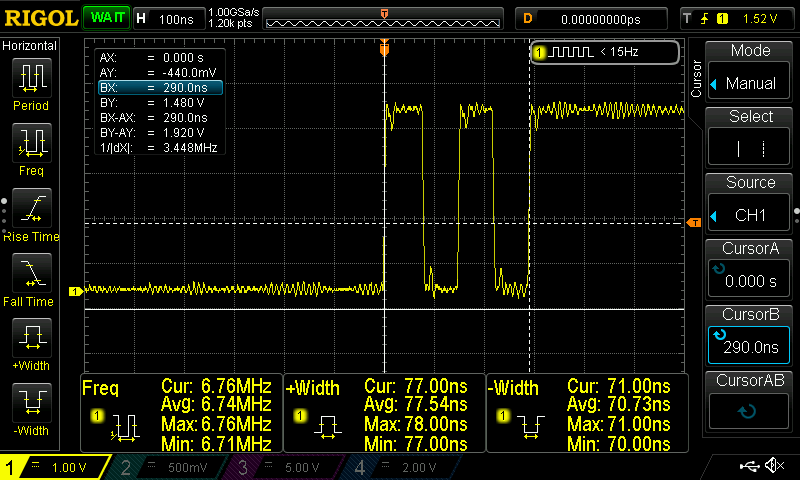This screenshot has height=480, width=800.
Task: Select the -Width measurement icon
Action: point(31,404)
